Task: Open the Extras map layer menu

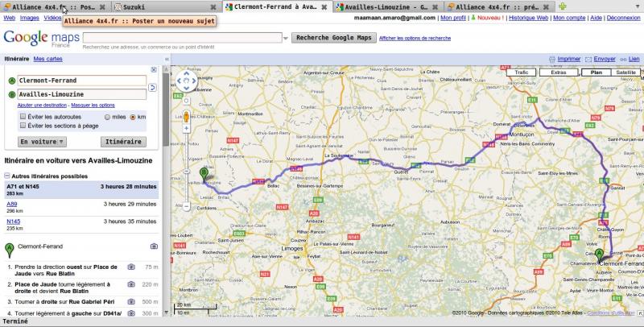Action: coord(559,72)
